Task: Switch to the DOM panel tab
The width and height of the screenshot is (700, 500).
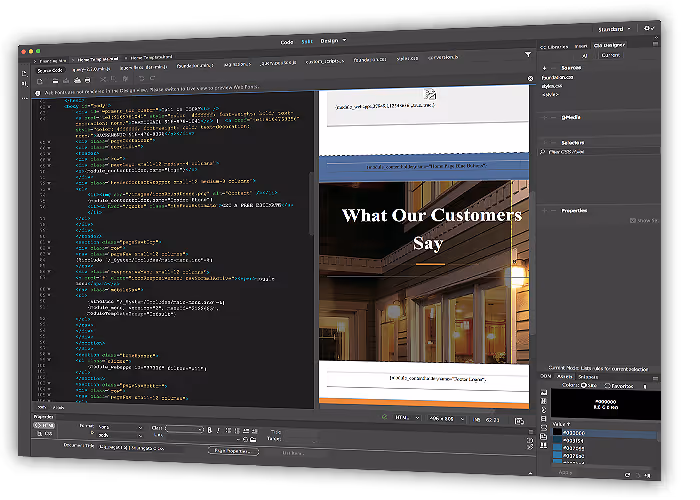Action: click(546, 376)
